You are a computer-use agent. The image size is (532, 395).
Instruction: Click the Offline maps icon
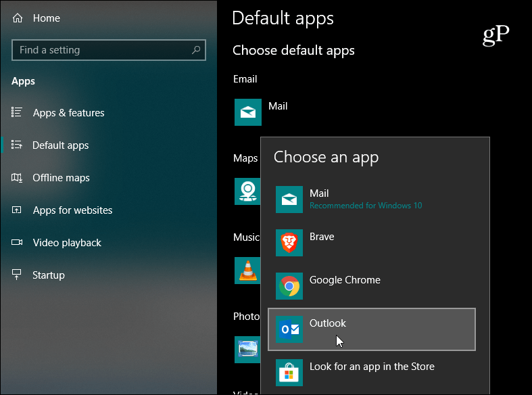(x=17, y=177)
